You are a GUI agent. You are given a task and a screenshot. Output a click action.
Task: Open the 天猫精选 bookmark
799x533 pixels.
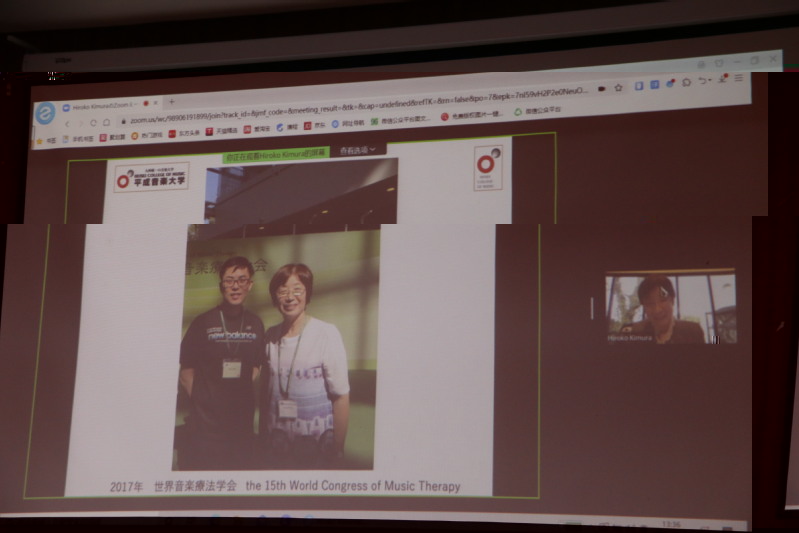coord(222,131)
